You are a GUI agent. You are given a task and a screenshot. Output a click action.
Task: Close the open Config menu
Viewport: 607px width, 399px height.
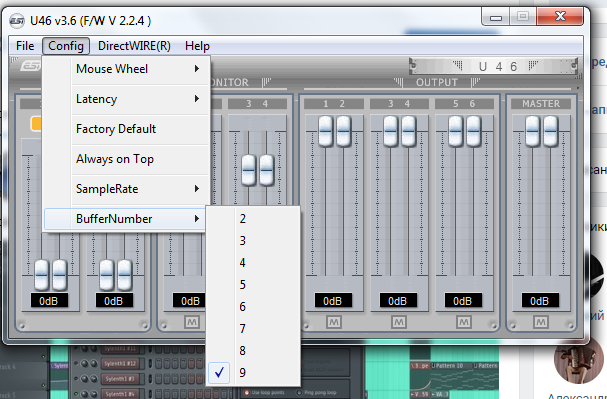coord(66,46)
